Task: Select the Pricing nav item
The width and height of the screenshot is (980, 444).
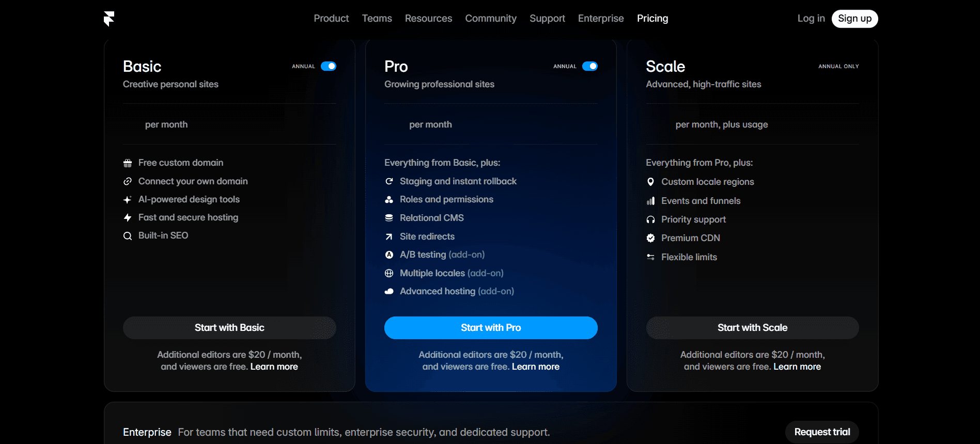Action: 652,19
